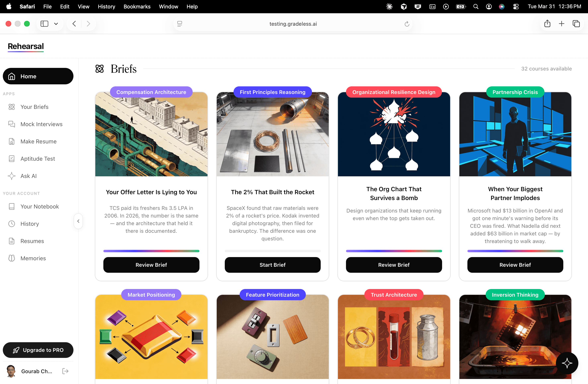The width and height of the screenshot is (588, 384).
Task: Click the Inversion Thinking tag
Action: coord(515,295)
